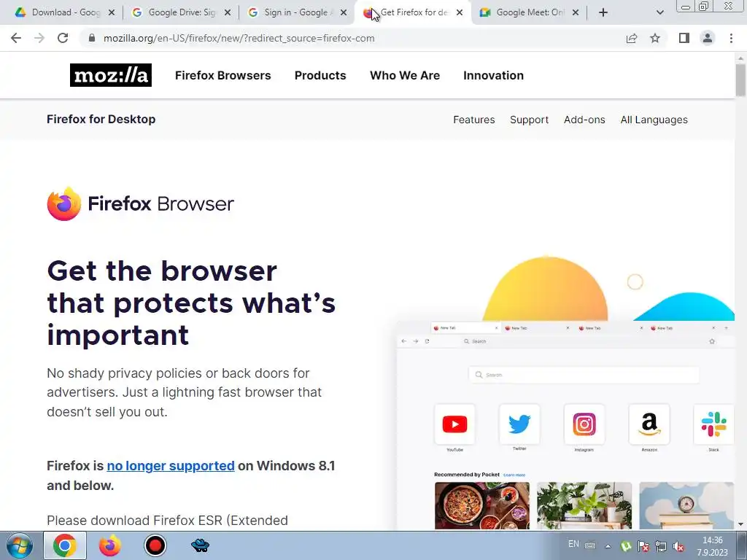Open the Firefox Browsers menu
The image size is (747, 560).
(x=223, y=75)
